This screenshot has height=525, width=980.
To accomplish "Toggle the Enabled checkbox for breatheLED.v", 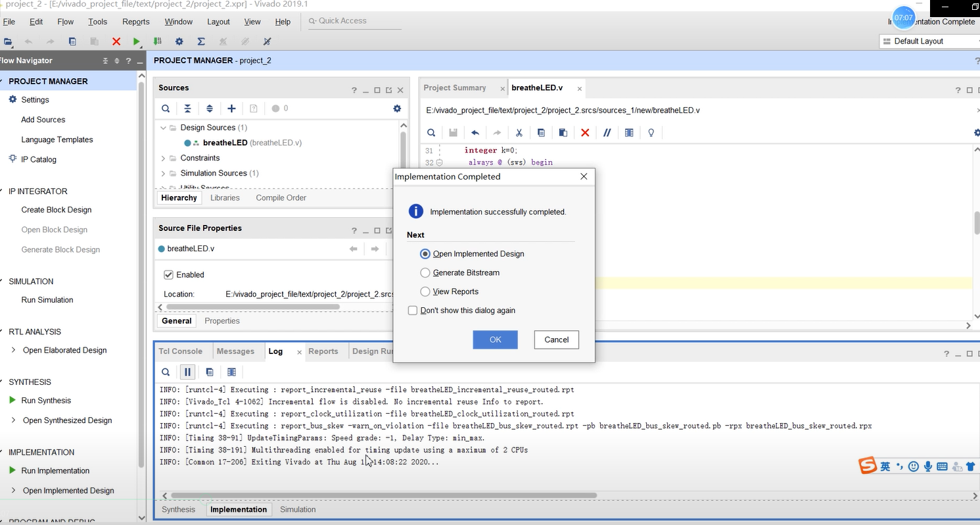I will 168,275.
